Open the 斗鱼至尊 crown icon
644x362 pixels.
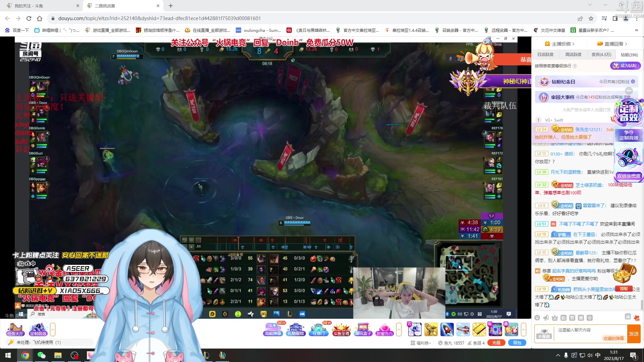tap(341, 329)
